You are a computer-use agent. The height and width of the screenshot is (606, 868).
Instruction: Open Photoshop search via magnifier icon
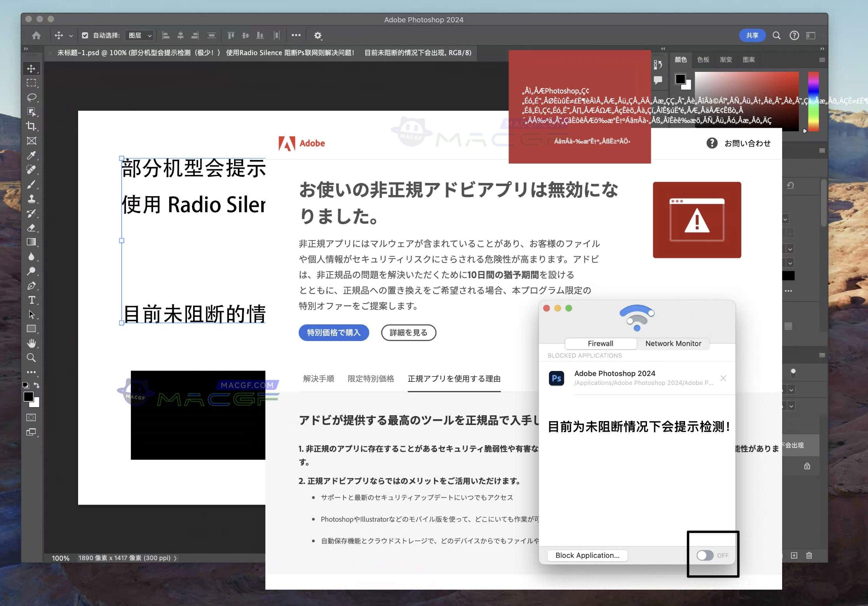[776, 35]
